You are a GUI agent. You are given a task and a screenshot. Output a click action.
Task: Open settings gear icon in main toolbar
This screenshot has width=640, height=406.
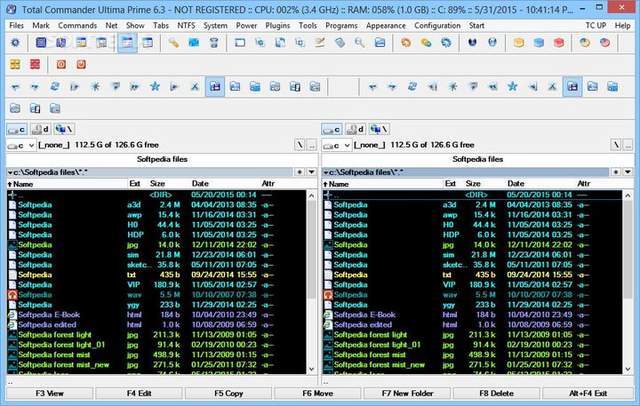coord(15,42)
